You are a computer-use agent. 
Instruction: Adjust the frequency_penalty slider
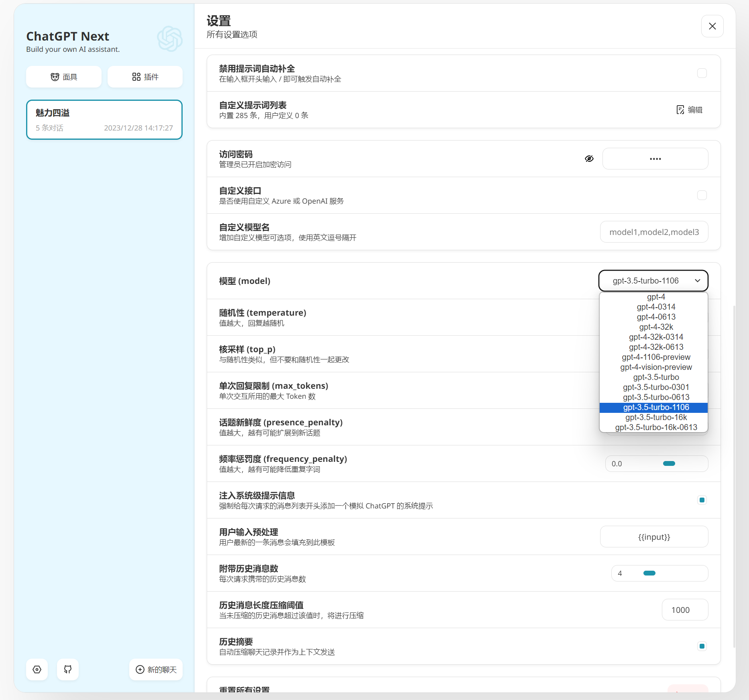[669, 463]
